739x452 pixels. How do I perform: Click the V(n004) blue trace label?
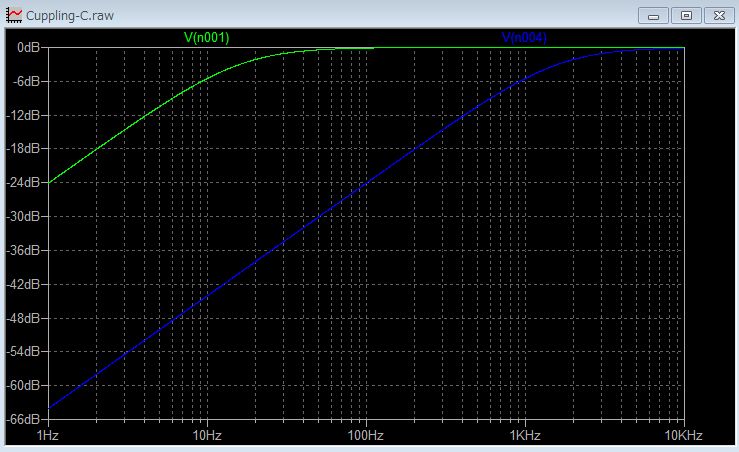(524, 38)
